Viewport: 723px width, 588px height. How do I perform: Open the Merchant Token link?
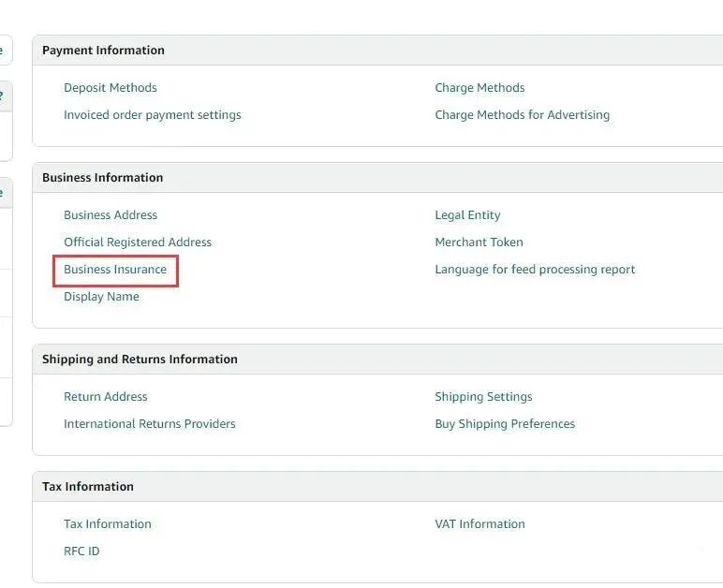pyautogui.click(x=479, y=242)
